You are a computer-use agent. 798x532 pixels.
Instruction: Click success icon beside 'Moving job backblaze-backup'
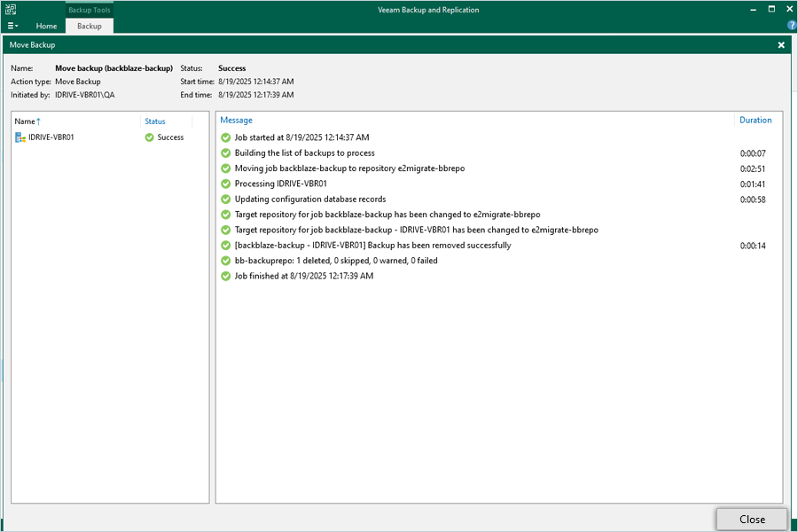click(x=226, y=168)
